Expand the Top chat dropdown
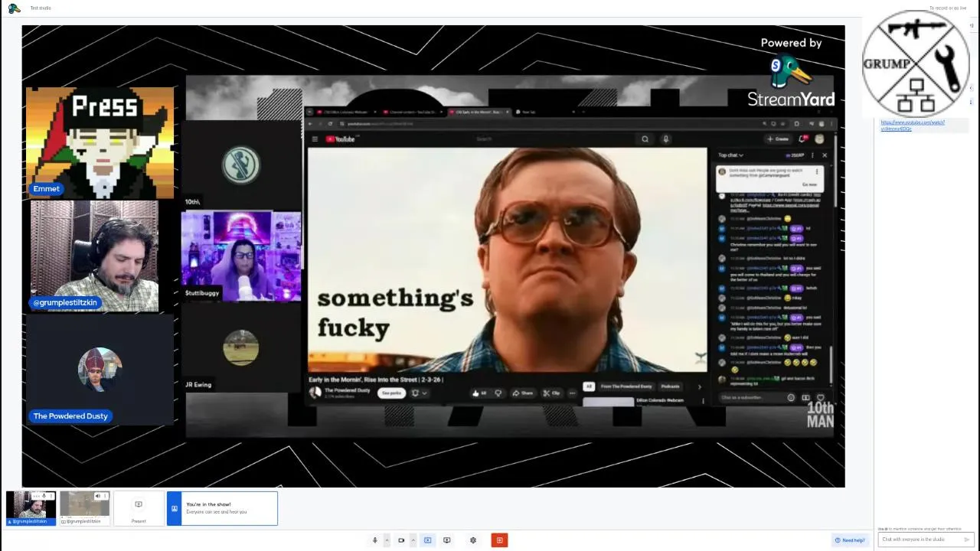This screenshot has height=551, width=980. 730,155
